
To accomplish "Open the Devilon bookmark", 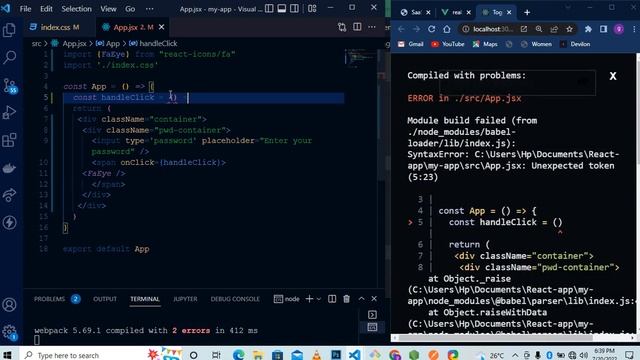I will [x=575, y=44].
